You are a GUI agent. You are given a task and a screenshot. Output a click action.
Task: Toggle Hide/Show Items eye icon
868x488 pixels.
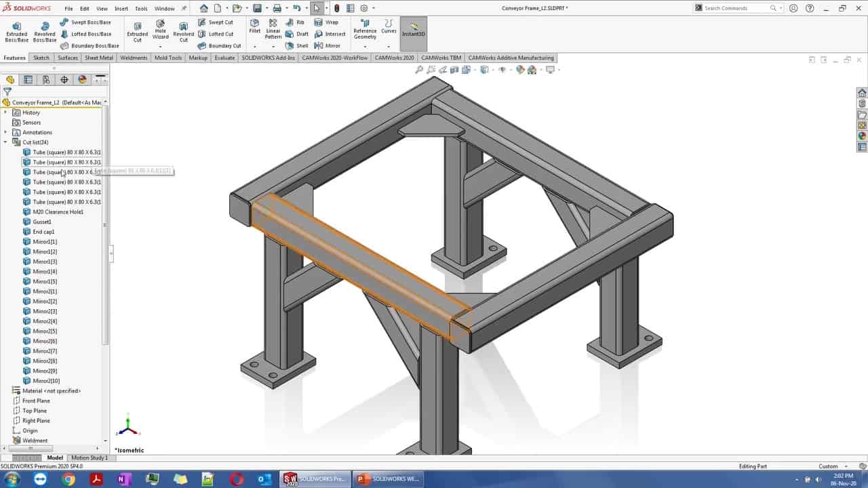502,69
